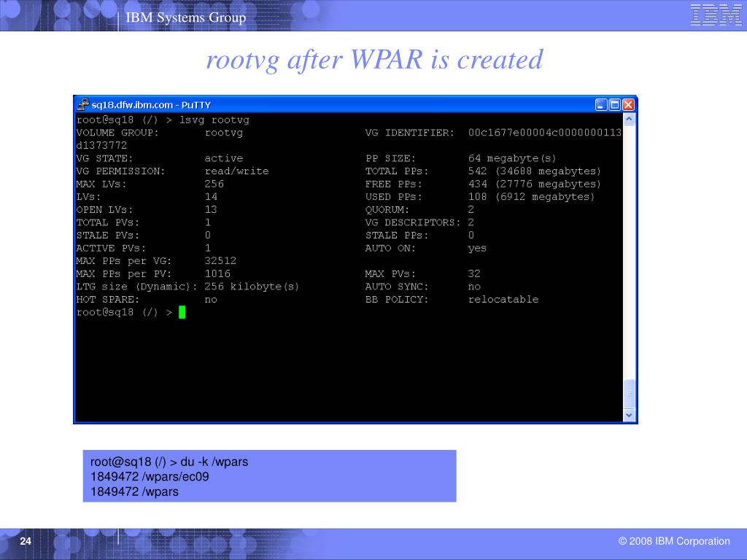Click the terminal scrollbar thumb

(629, 394)
